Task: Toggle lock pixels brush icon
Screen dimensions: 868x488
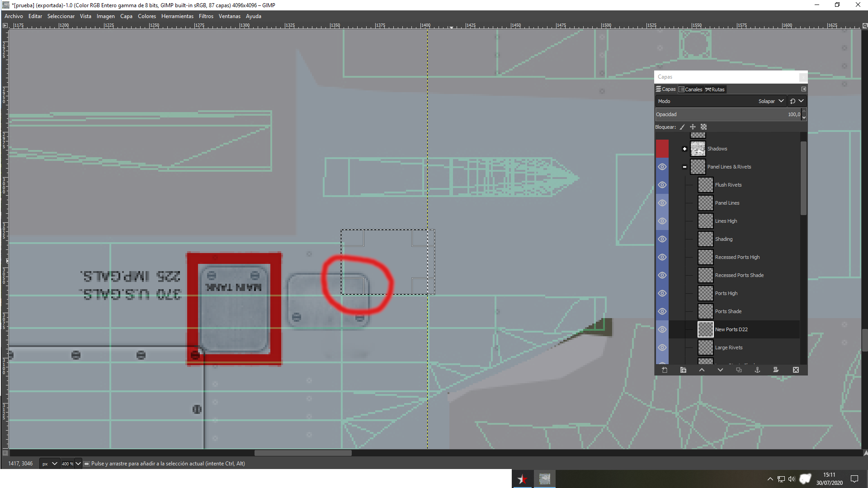Action: click(682, 127)
